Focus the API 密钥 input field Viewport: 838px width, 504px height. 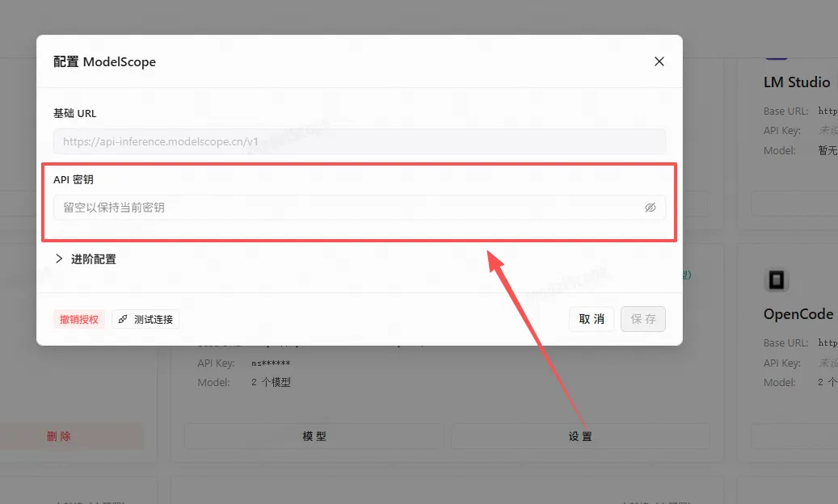click(x=359, y=208)
